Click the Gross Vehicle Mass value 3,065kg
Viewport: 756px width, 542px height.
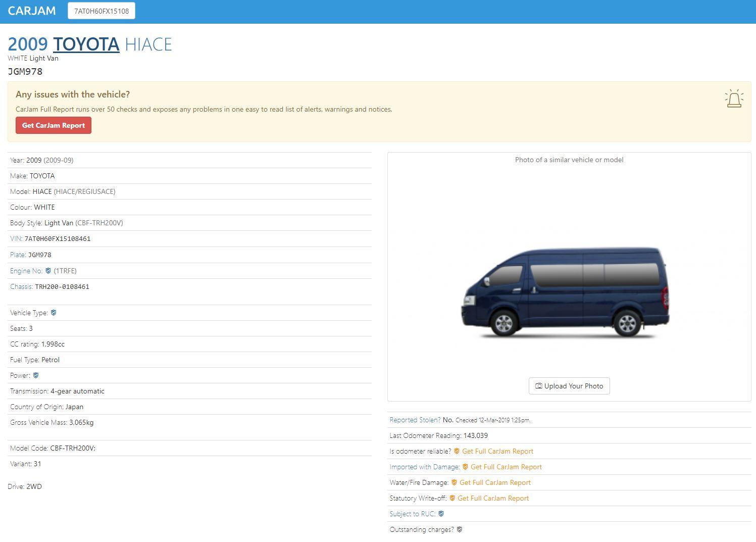coord(81,422)
